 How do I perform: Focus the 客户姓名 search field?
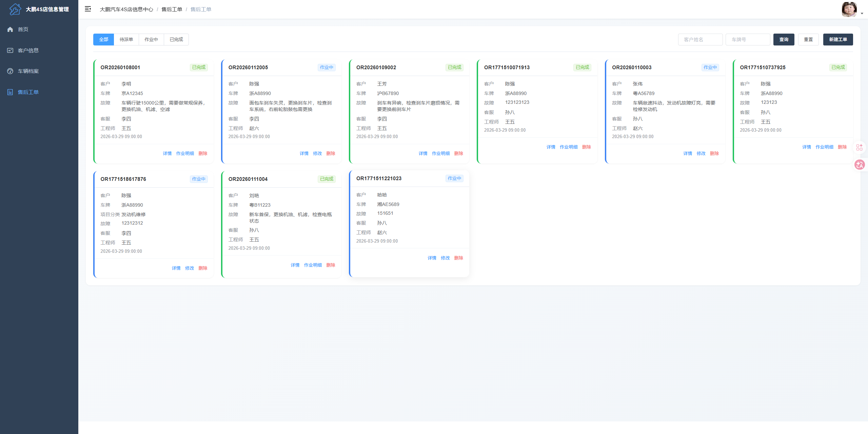point(700,40)
